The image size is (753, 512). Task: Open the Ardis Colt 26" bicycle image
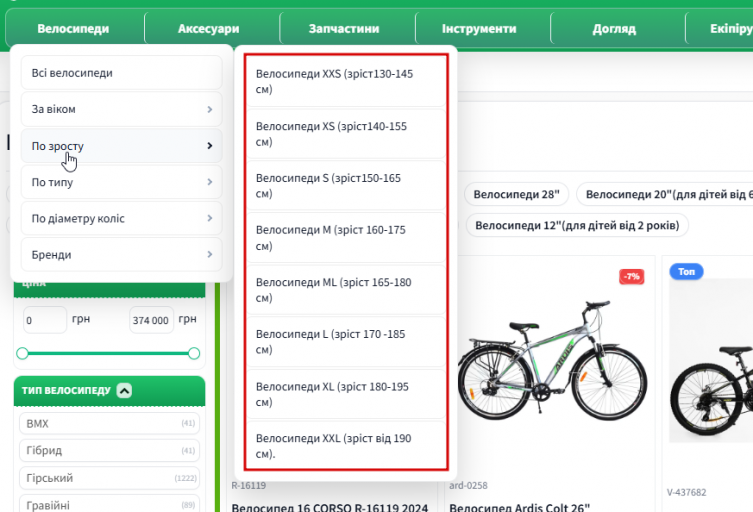point(552,360)
